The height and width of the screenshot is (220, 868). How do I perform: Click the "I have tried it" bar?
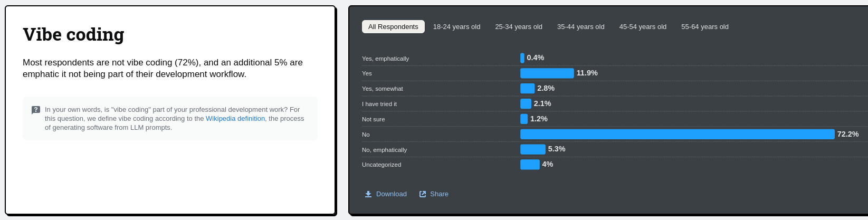[x=526, y=104]
